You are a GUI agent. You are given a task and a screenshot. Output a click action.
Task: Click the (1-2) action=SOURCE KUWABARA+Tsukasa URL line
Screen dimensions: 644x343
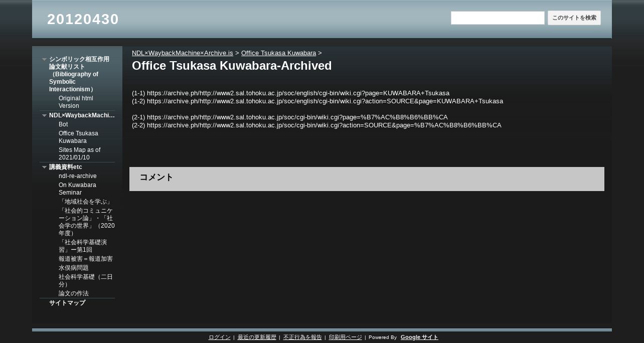[x=317, y=101]
